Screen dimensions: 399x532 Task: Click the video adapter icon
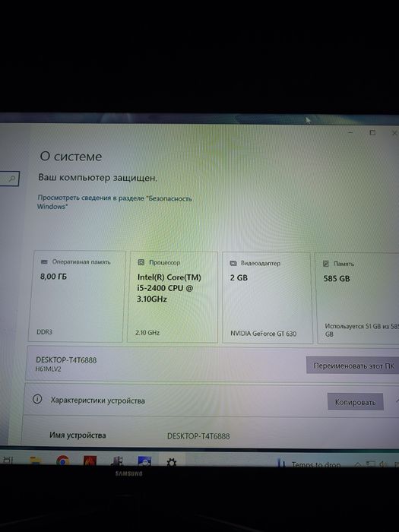tap(233, 263)
